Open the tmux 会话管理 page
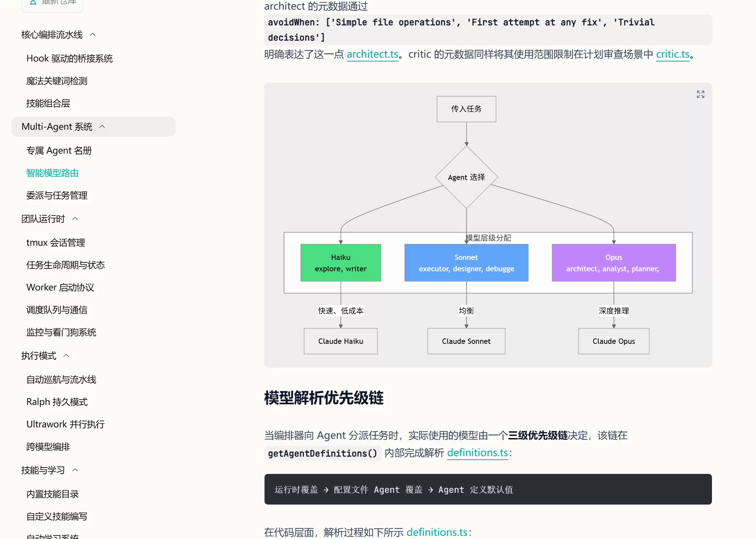Viewport: 756px width, 539px height. (56, 242)
